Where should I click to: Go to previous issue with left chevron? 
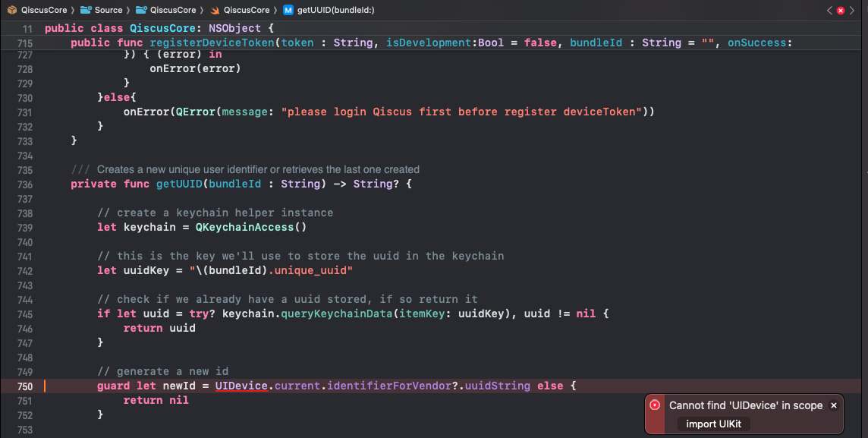click(830, 10)
